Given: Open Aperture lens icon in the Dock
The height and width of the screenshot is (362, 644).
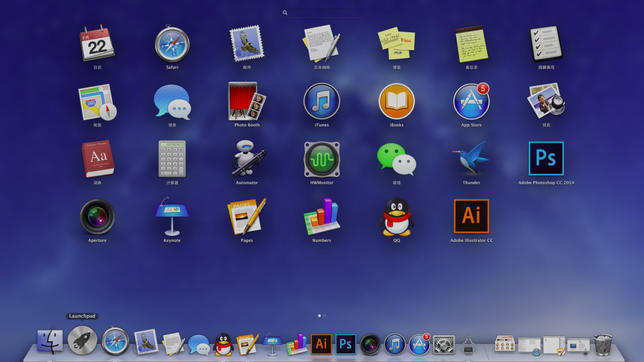Looking at the screenshot, I should (x=370, y=344).
